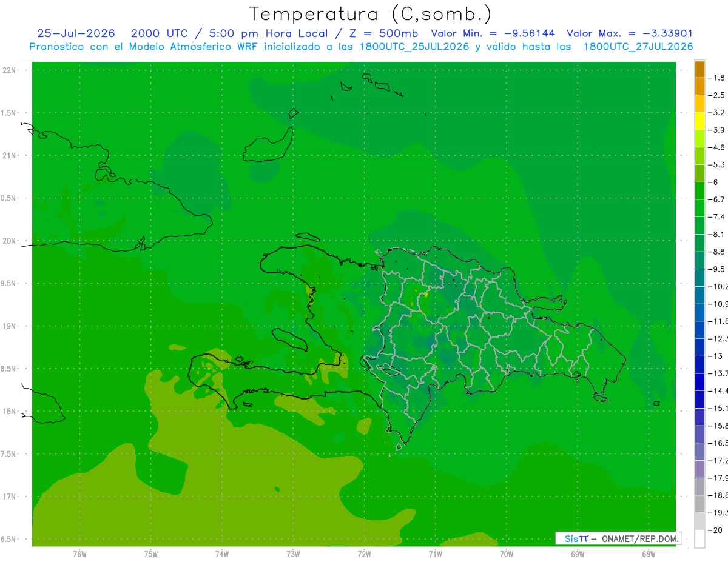Click the '70W' longitude label
Screen dimensions: 728x562
coord(507,554)
